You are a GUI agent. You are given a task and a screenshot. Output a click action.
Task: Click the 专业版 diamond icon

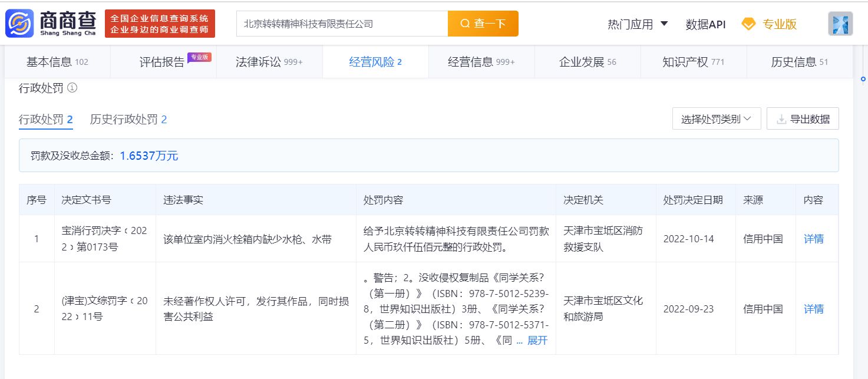point(748,24)
